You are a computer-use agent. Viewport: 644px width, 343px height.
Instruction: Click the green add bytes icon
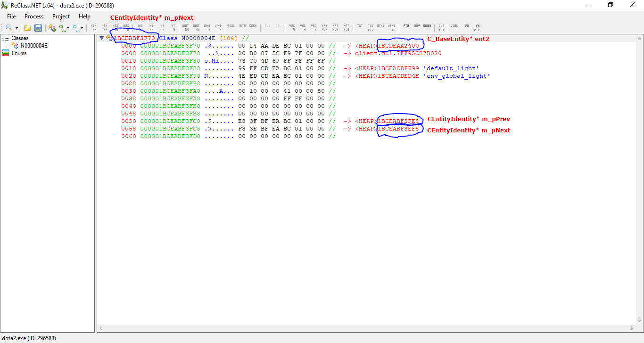[x=62, y=28]
